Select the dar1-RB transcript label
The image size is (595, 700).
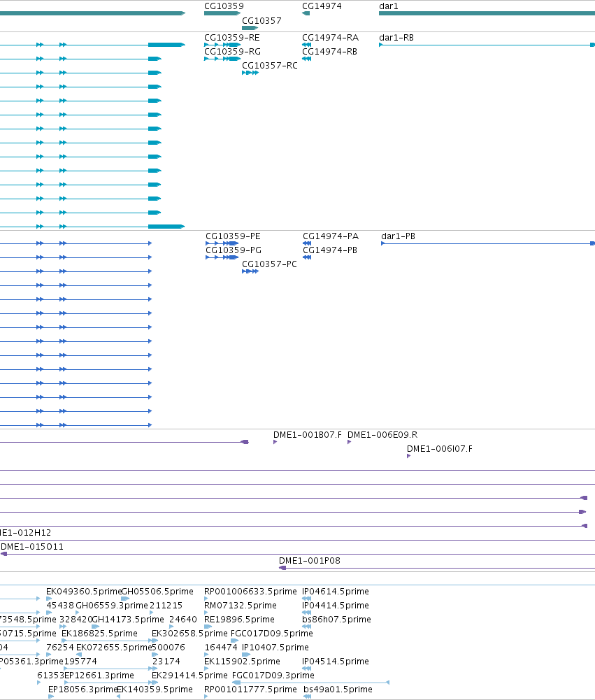pos(396,38)
